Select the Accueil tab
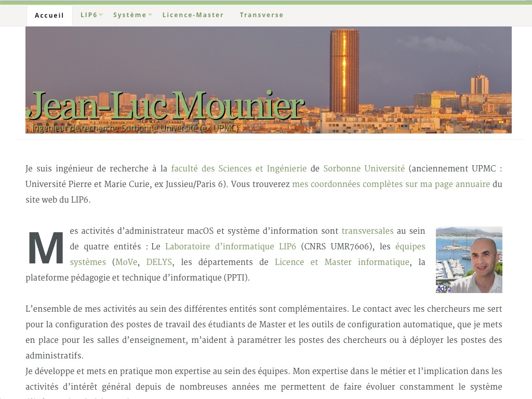 (x=49, y=15)
